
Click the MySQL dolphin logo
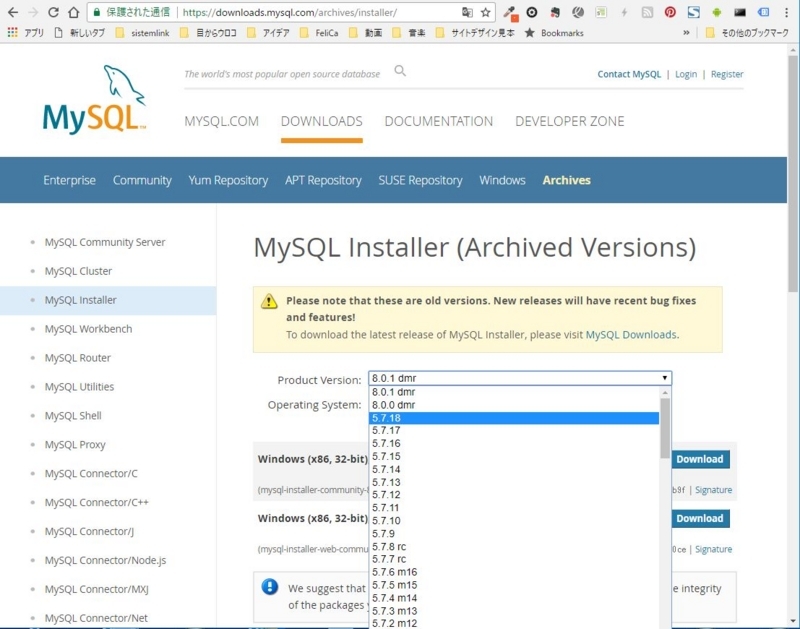point(95,99)
